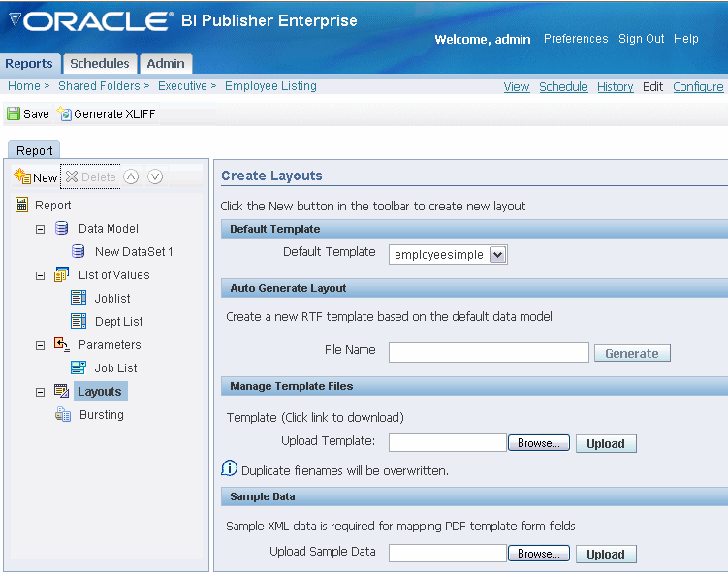Click the Save disk icon
Screen dimensions: 728x575
pos(14,113)
